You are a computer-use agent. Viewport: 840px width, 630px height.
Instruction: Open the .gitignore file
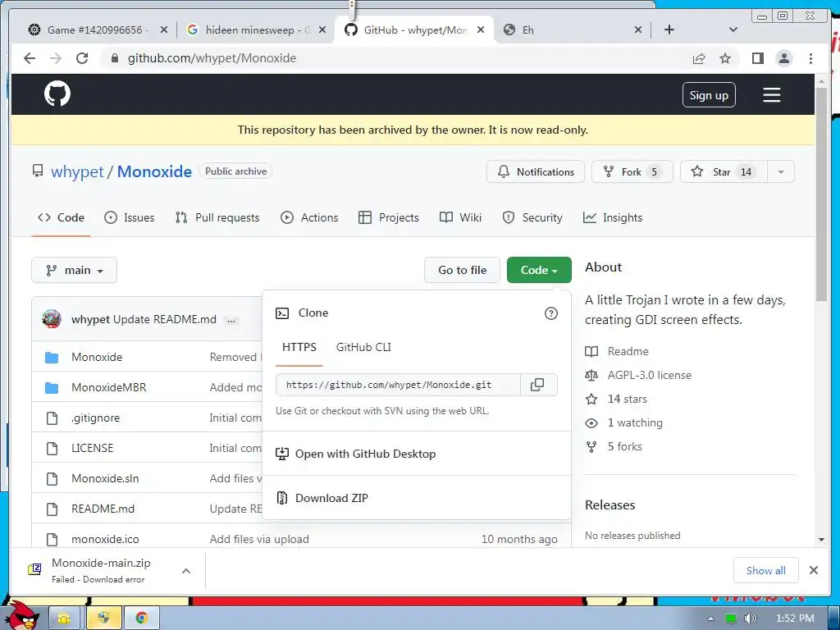95,418
